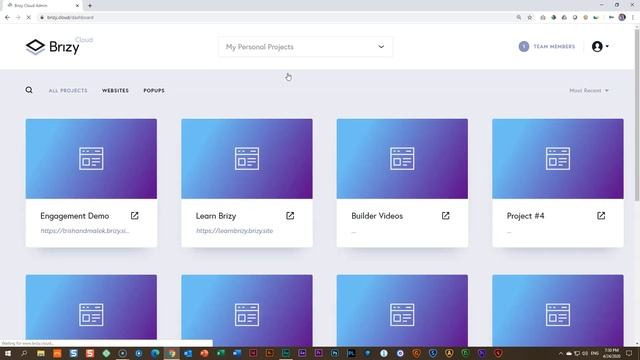
Task: Click the browser address bar
Action: click(276, 18)
